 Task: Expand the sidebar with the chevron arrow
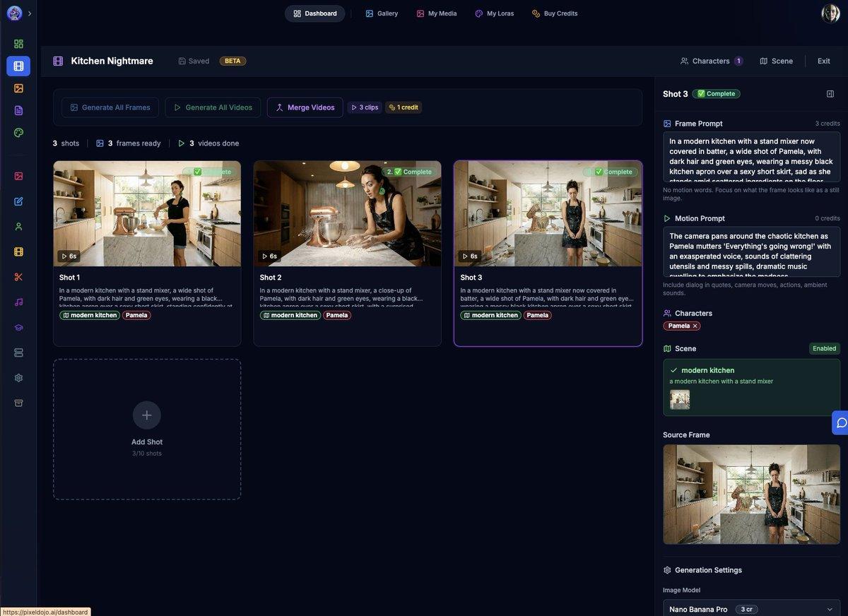coord(30,13)
